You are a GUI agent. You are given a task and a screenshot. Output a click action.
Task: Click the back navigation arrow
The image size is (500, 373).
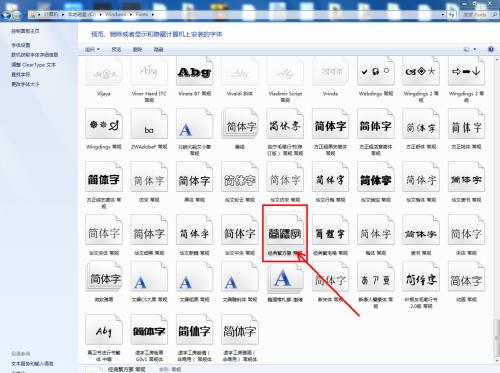(x=6, y=15)
